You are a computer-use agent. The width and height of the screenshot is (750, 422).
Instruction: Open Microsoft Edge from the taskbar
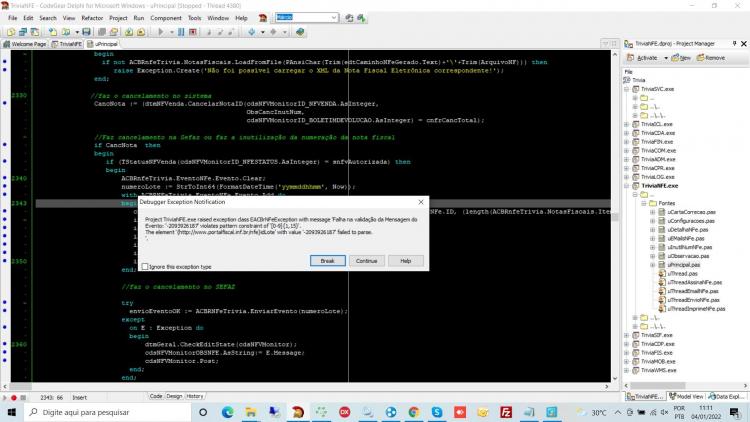228,412
